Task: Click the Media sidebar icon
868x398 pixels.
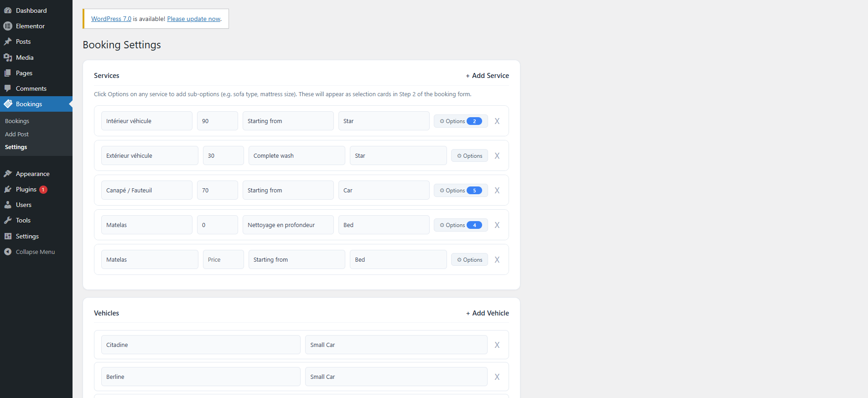Action: click(8, 57)
